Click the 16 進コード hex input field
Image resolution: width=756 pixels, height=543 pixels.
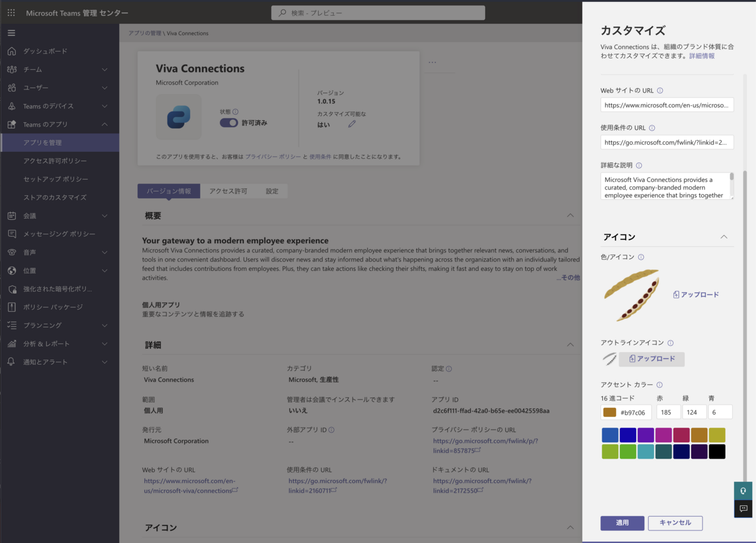(x=626, y=413)
